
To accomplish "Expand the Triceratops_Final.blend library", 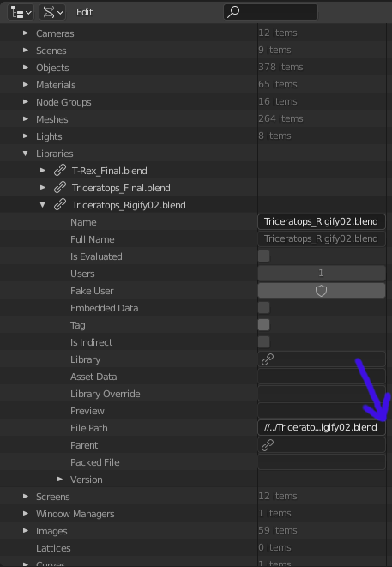I will coord(43,188).
